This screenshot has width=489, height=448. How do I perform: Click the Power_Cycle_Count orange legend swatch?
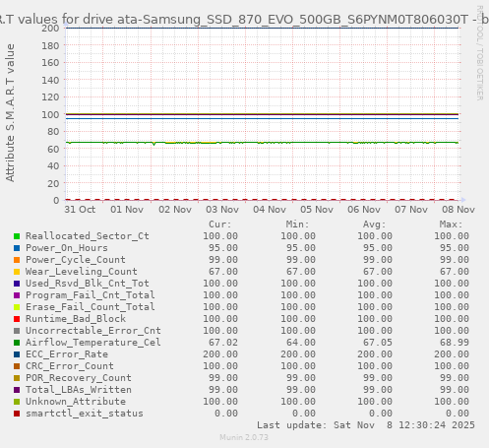tap(17, 260)
